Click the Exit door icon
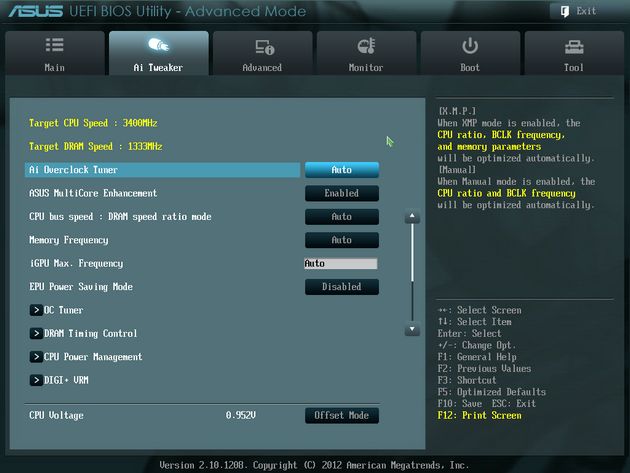Image resolution: width=630 pixels, height=473 pixels. pos(565,11)
